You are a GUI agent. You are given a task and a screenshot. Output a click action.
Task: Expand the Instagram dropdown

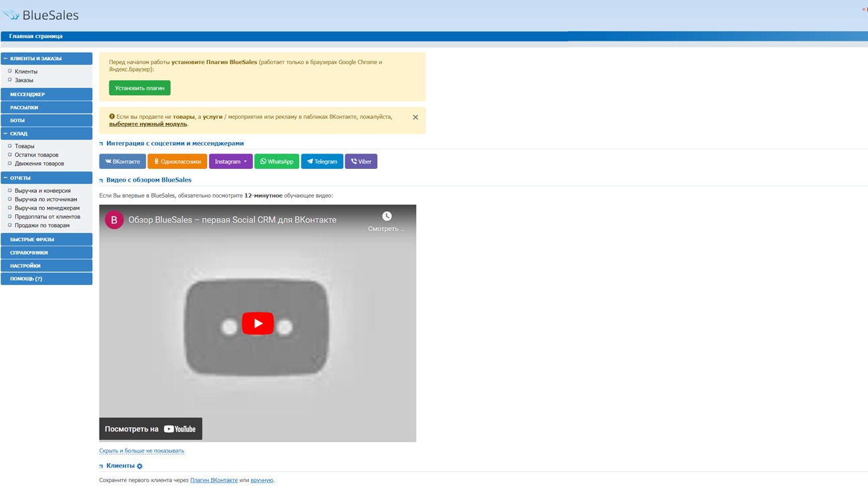coord(231,162)
